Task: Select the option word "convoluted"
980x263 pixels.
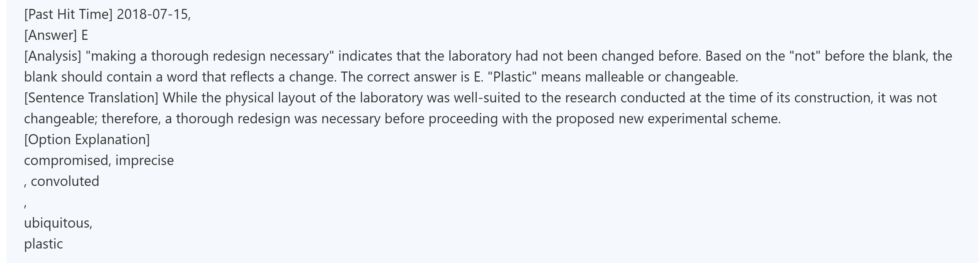Action: (x=65, y=181)
